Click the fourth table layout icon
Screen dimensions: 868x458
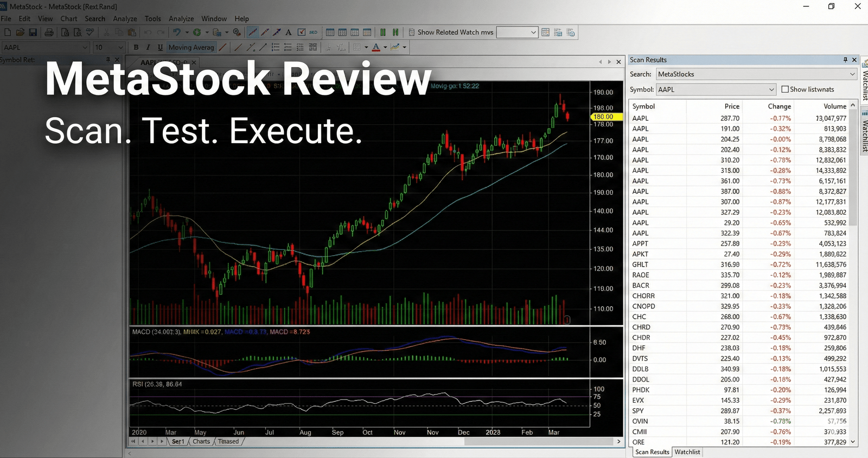click(x=367, y=33)
